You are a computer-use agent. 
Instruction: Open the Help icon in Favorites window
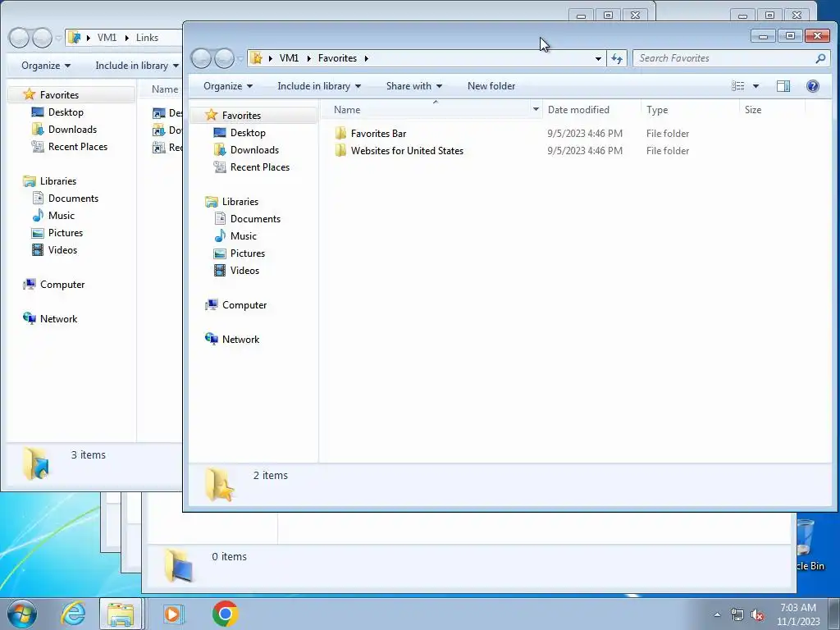coord(813,86)
